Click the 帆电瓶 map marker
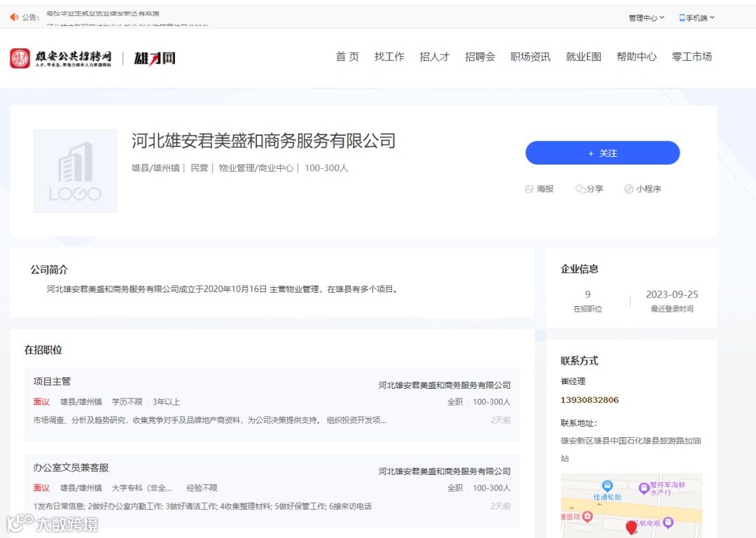The height and width of the screenshot is (538, 756). [668, 522]
